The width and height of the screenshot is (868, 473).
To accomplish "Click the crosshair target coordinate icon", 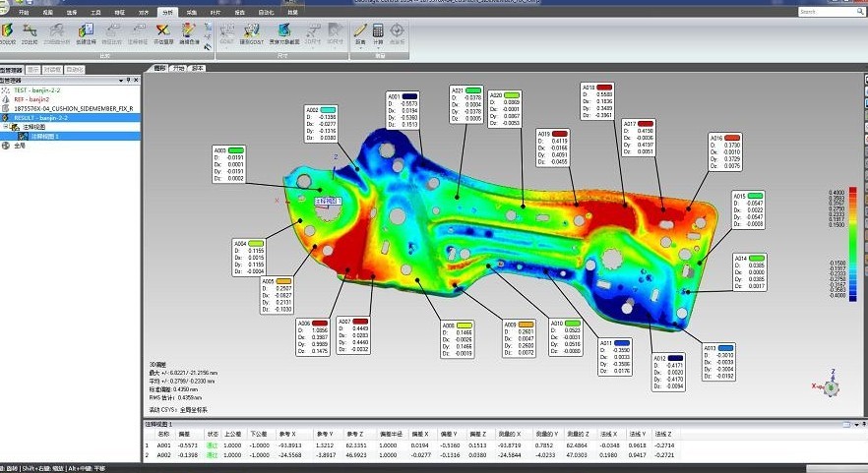I will coord(397,32).
